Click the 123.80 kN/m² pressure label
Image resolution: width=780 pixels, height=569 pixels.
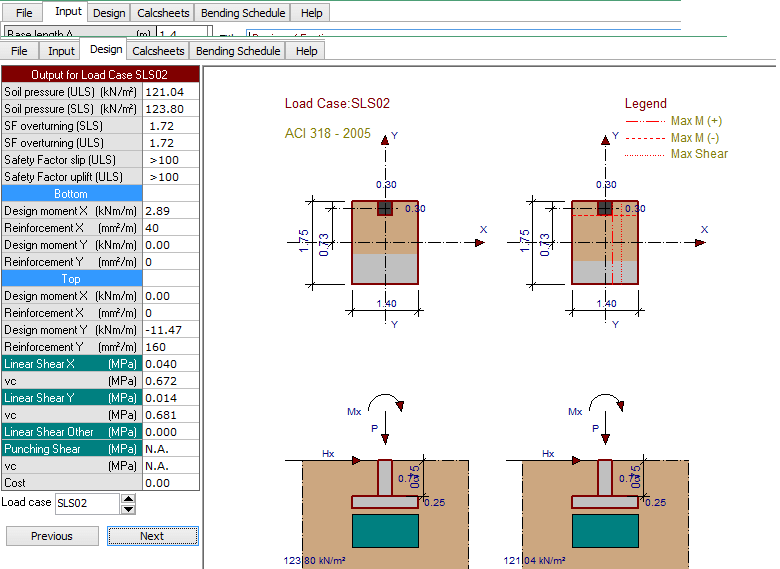[314, 561]
